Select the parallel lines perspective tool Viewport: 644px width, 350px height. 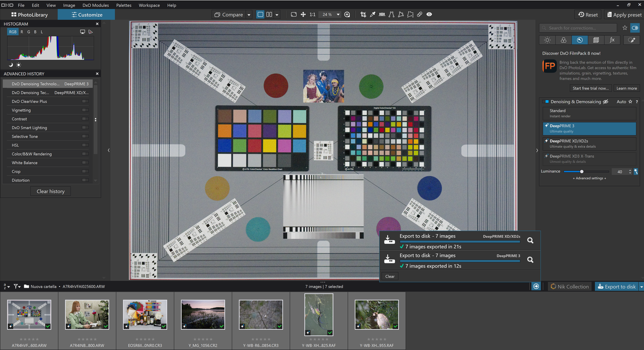[x=392, y=15]
